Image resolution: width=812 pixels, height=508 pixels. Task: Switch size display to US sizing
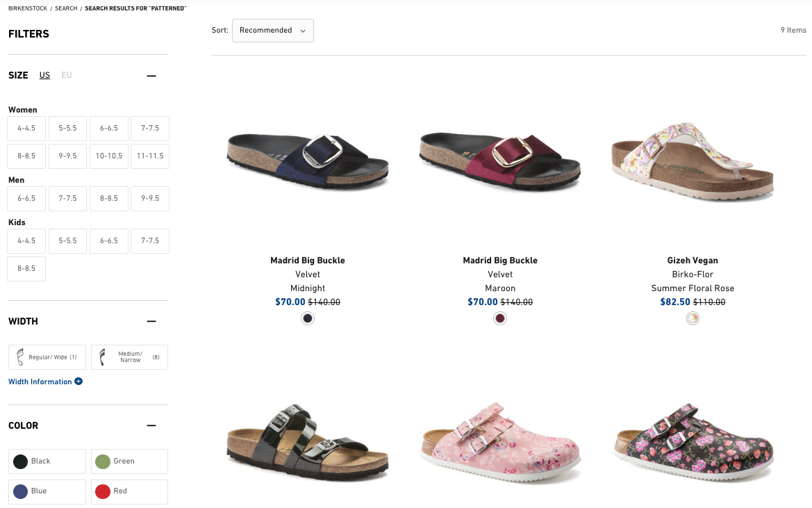44,75
